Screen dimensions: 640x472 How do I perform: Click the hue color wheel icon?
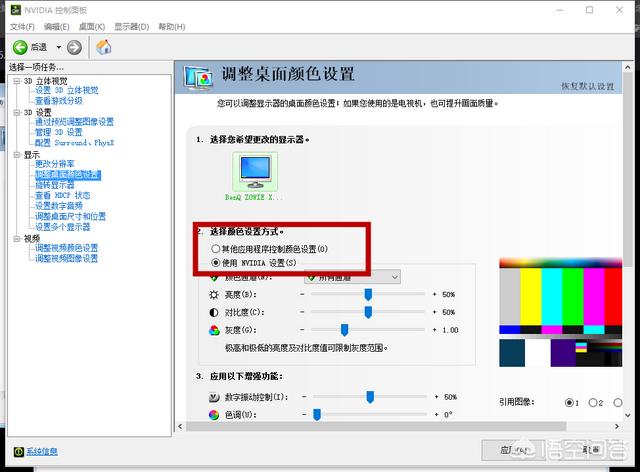[x=214, y=415]
